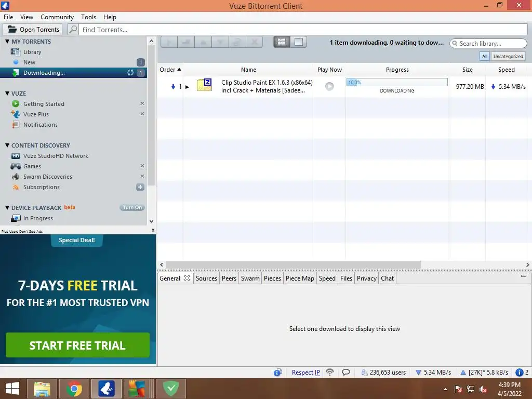
Task: Click the Find Torrents search field
Action: 303,30
